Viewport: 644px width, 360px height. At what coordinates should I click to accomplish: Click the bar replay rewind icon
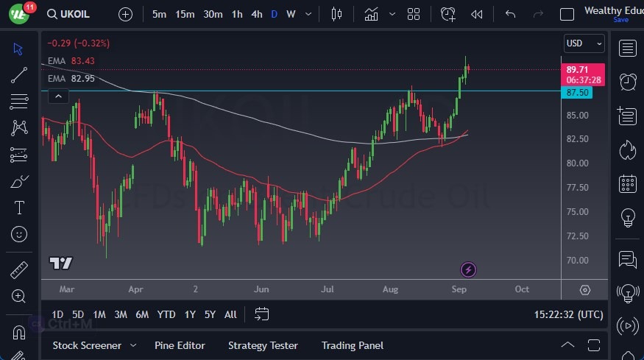[477, 14]
